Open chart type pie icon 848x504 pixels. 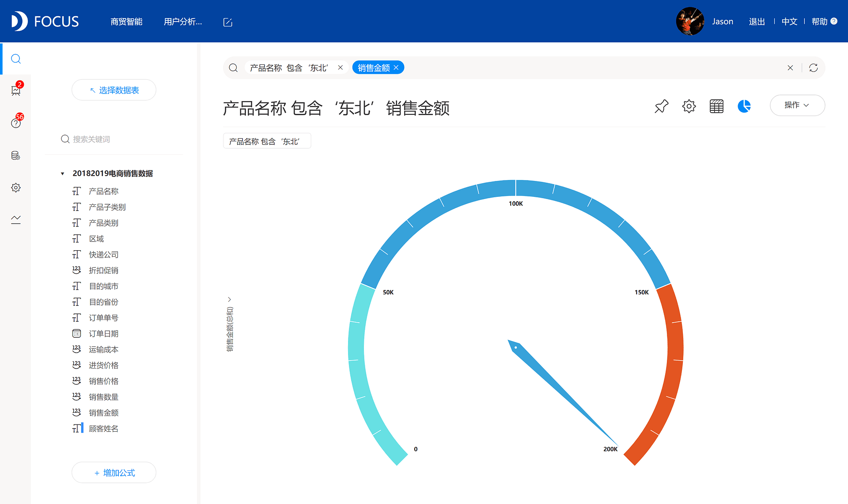click(x=744, y=106)
